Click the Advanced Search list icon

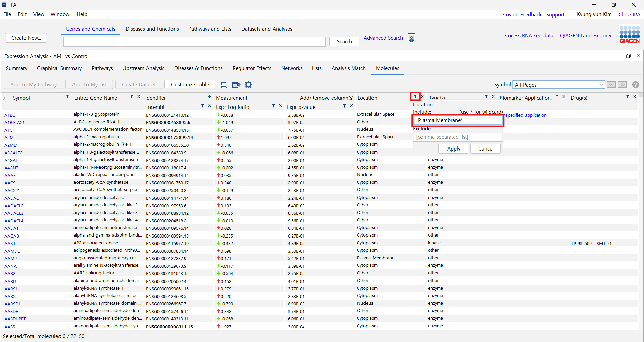click(x=411, y=38)
